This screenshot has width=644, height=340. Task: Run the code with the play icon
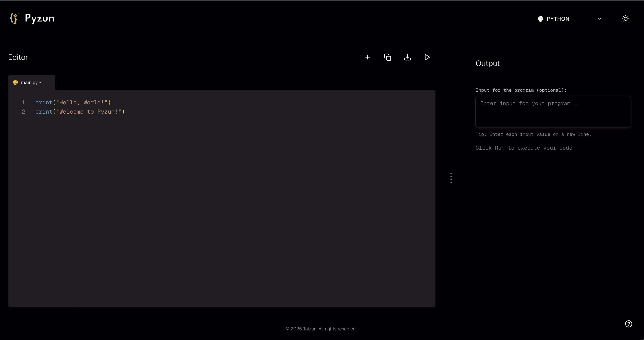[x=427, y=57]
